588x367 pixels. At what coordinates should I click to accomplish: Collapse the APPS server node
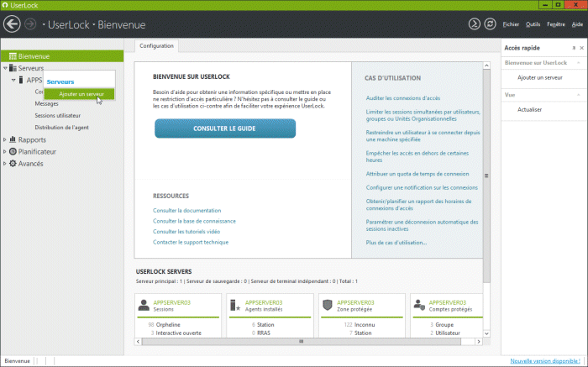click(13, 81)
